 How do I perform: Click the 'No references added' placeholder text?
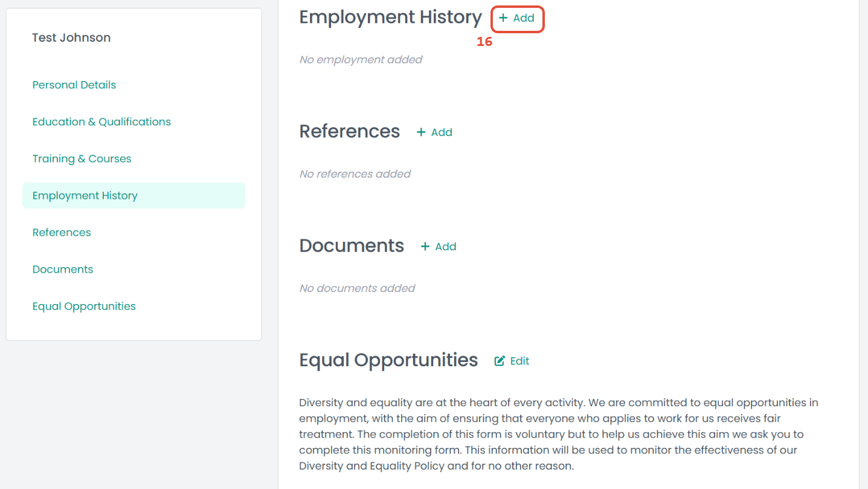click(x=355, y=173)
